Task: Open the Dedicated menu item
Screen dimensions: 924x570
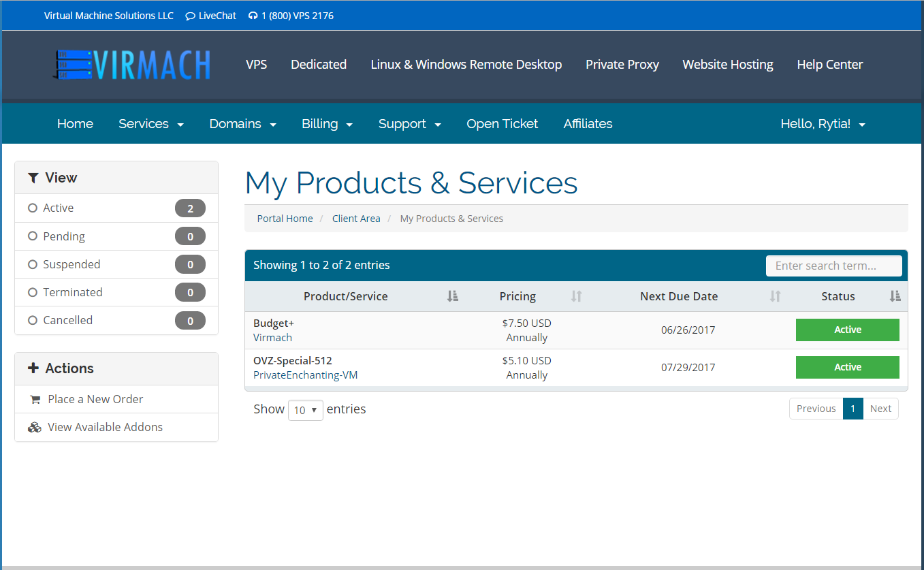Action: click(x=319, y=65)
